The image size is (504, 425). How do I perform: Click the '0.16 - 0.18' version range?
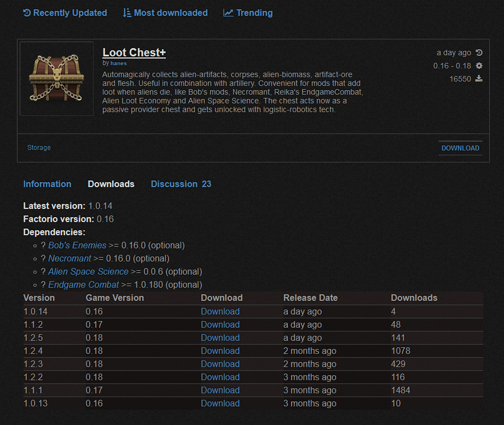click(452, 66)
